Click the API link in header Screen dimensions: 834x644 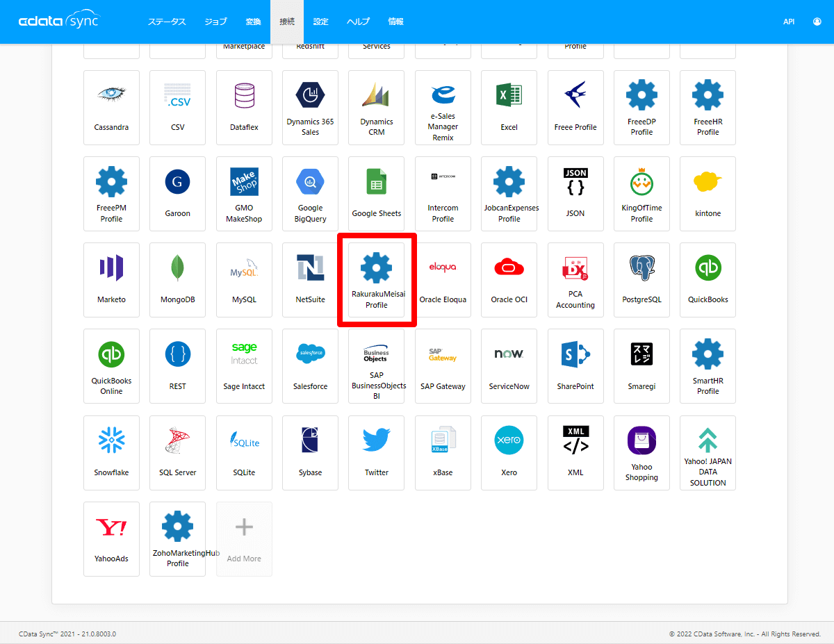[789, 22]
